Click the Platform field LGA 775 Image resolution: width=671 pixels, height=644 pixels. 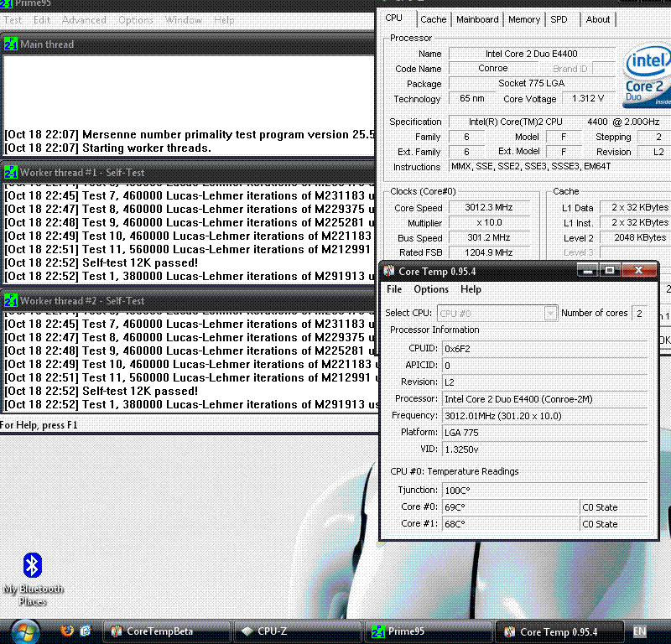tap(544, 433)
